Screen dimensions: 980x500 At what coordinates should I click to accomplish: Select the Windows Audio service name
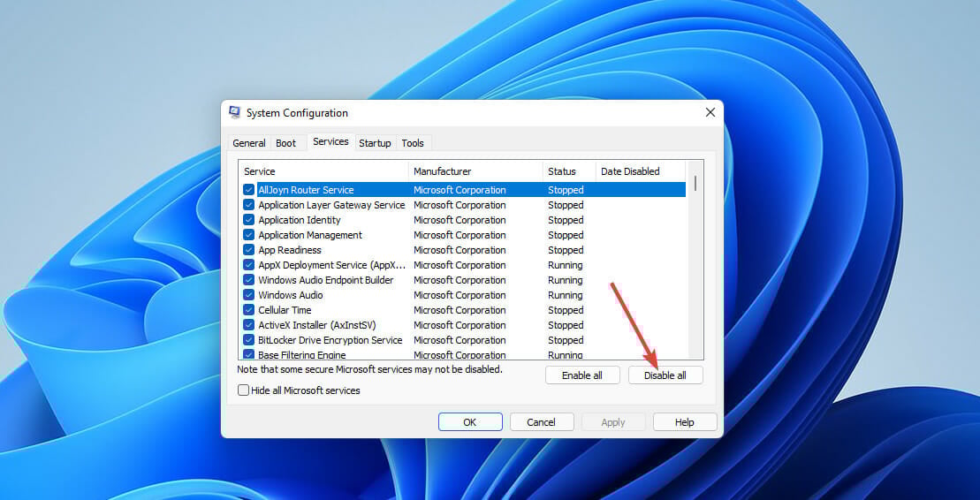click(291, 295)
